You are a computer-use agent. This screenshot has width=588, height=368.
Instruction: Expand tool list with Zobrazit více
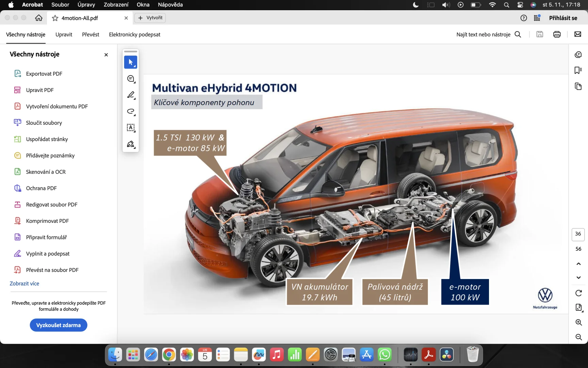tap(24, 283)
